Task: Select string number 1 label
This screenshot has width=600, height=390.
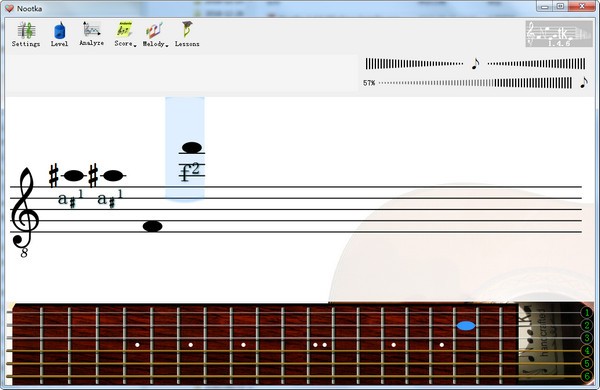Action: [587, 313]
